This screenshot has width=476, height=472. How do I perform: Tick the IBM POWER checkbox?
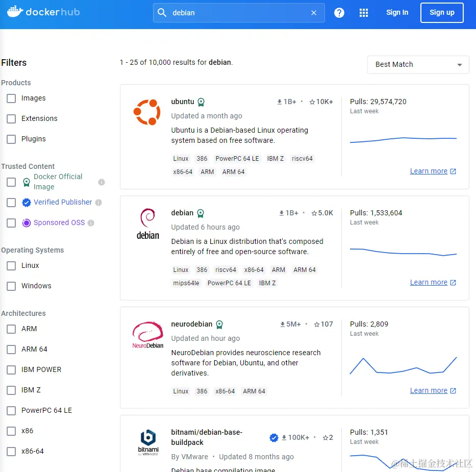point(11,370)
